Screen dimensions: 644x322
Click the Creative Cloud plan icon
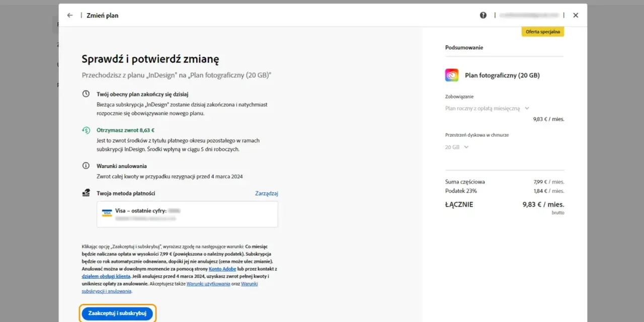pyautogui.click(x=452, y=75)
